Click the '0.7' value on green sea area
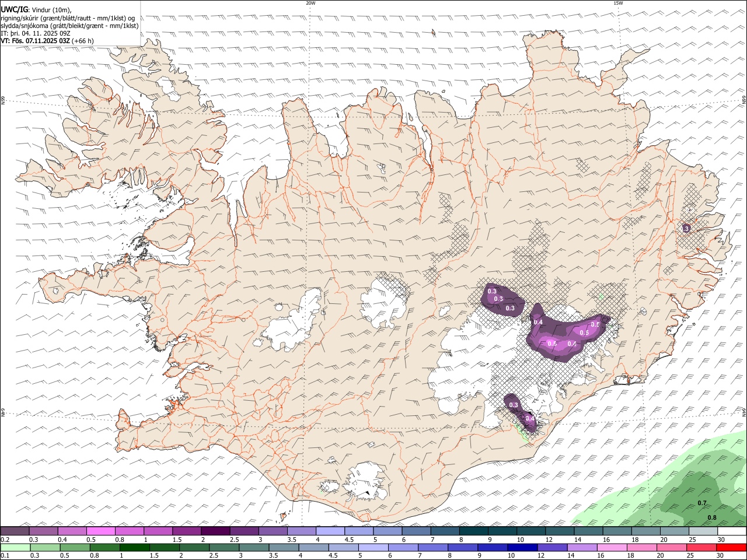The width and height of the screenshot is (747, 560). 702,503
